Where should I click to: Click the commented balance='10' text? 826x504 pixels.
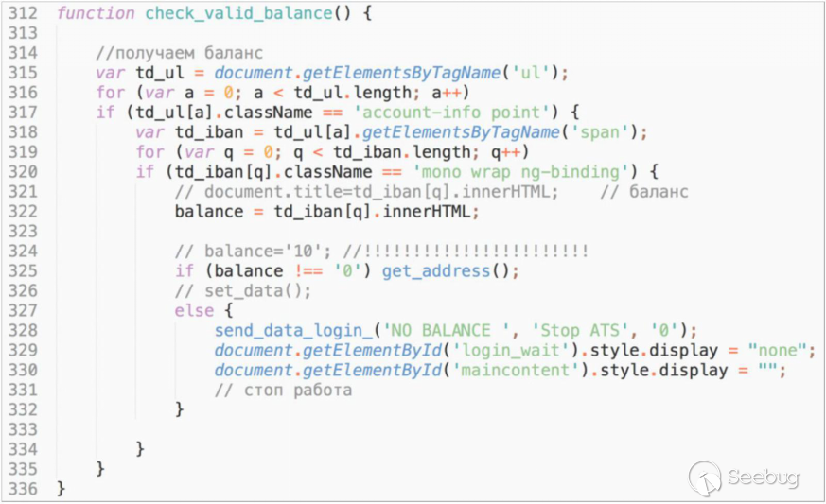[253, 251]
